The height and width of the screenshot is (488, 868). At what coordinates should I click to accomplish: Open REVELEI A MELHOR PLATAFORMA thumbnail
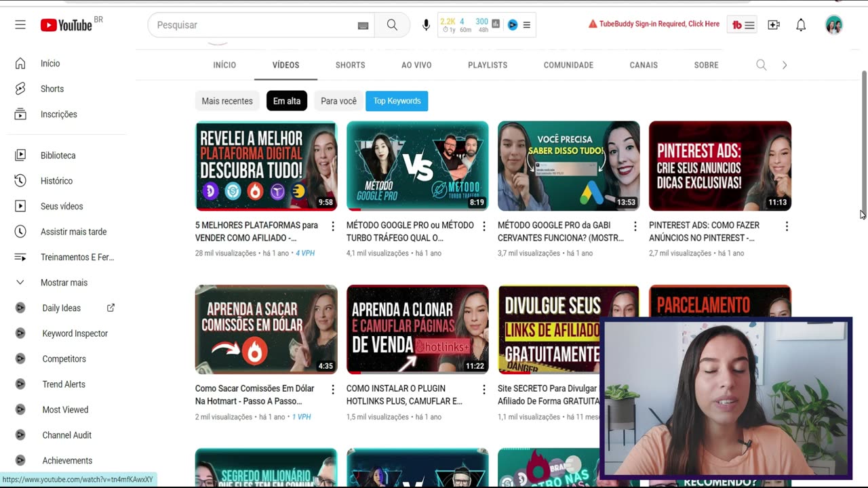267,166
